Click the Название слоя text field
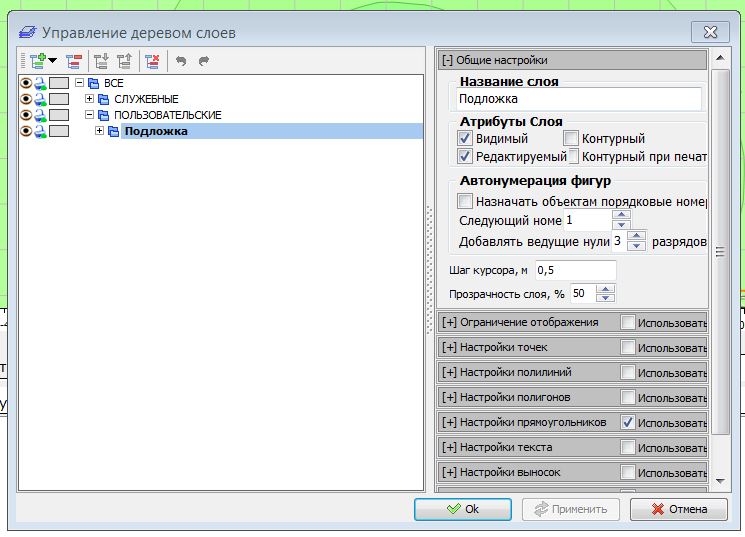Viewport: 745px width, 537px height. 578,100
